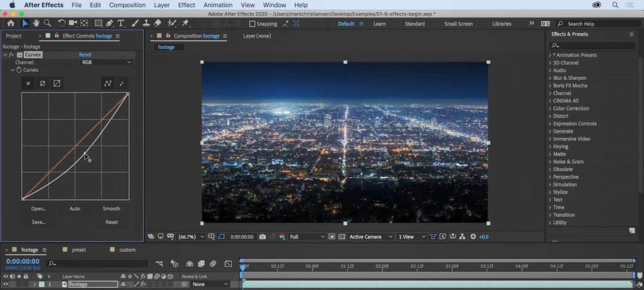The image size is (644, 290).
Task: Select the Unified Camera tool
Action: point(72,23)
